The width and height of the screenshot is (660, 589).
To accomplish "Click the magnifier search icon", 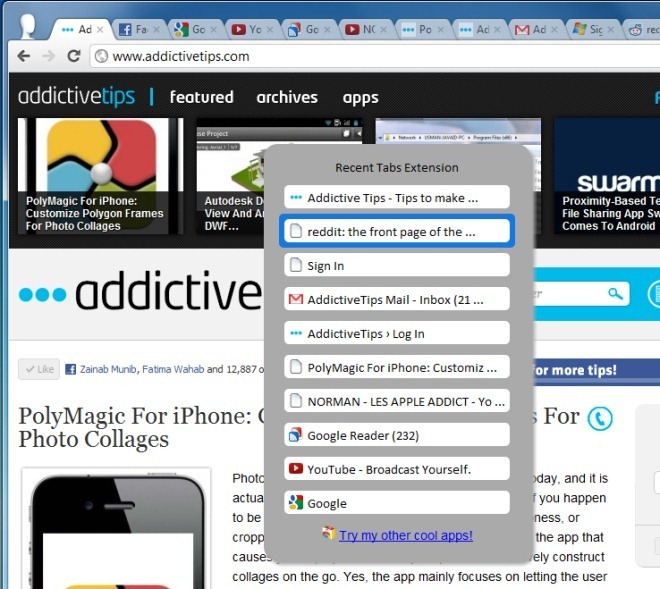I will tap(615, 293).
